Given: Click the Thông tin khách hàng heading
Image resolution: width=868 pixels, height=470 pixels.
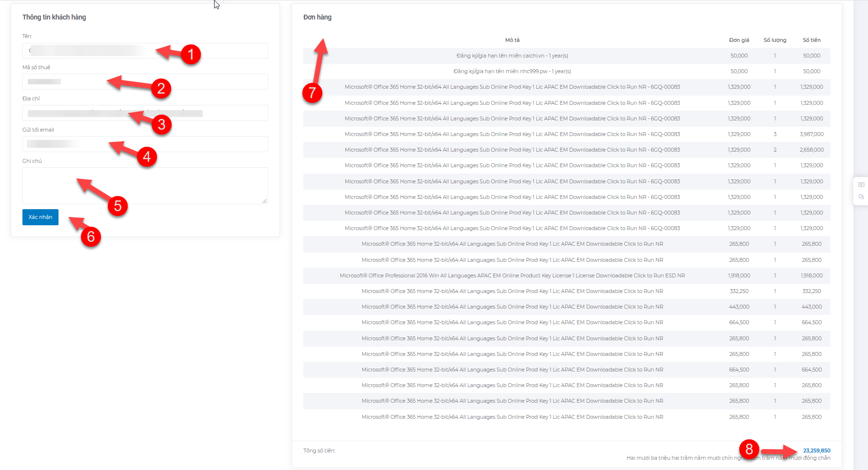Looking at the screenshot, I should coord(54,17).
